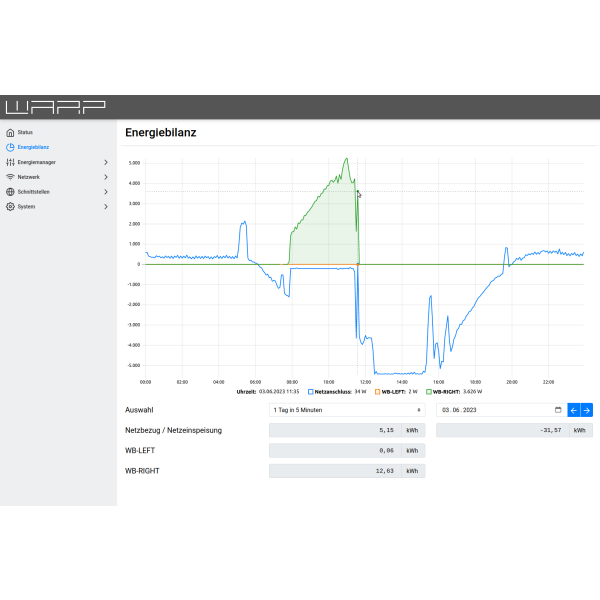The height and width of the screenshot is (600, 600).
Task: Open System menu entry
Action: 26,207
